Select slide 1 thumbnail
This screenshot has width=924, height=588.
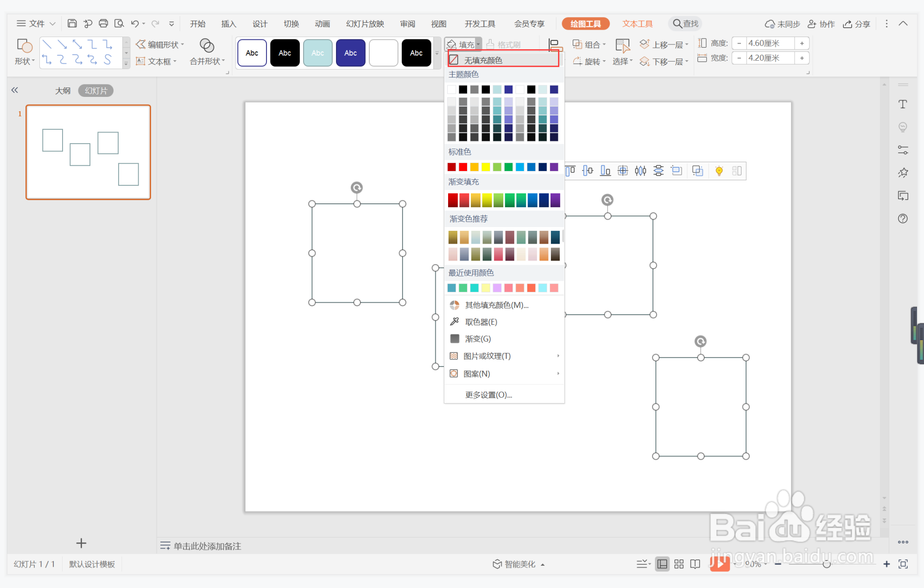[x=88, y=152]
